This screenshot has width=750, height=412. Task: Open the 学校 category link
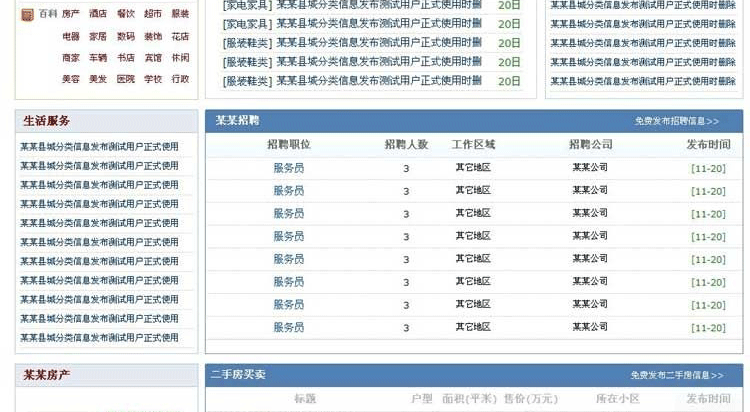point(153,79)
